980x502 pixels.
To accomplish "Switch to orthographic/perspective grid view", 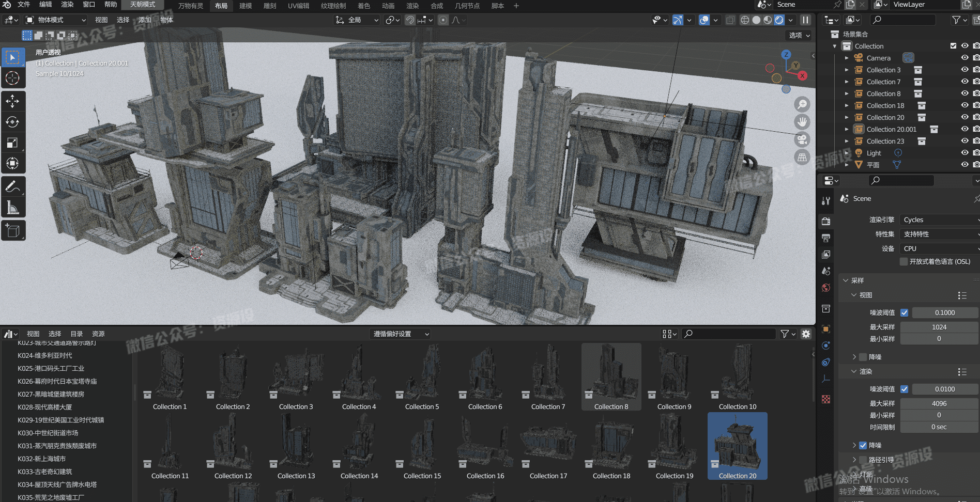I will point(802,158).
